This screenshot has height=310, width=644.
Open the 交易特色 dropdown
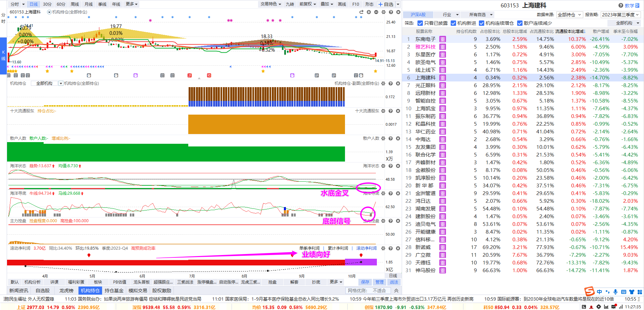click(x=270, y=4)
